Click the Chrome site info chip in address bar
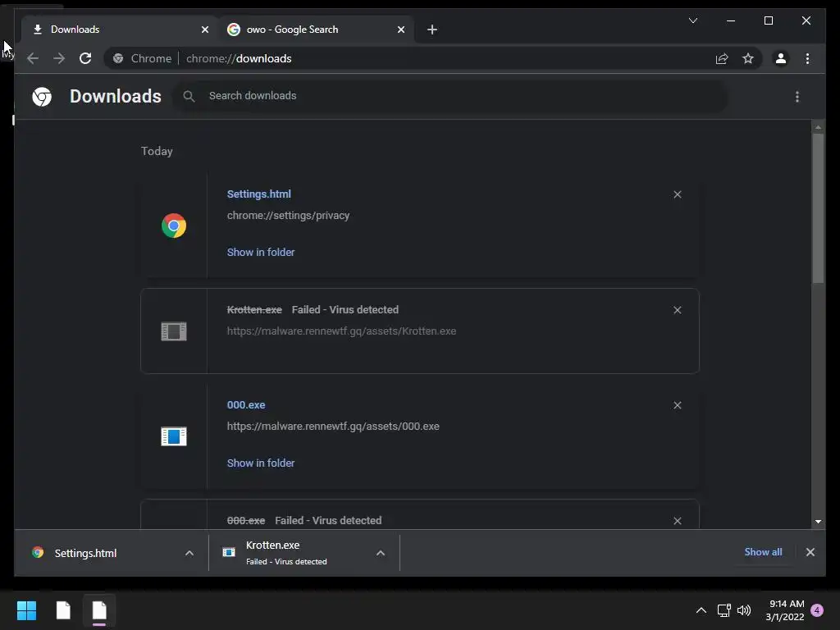Screen dimensions: 840x630 [x=144, y=58]
